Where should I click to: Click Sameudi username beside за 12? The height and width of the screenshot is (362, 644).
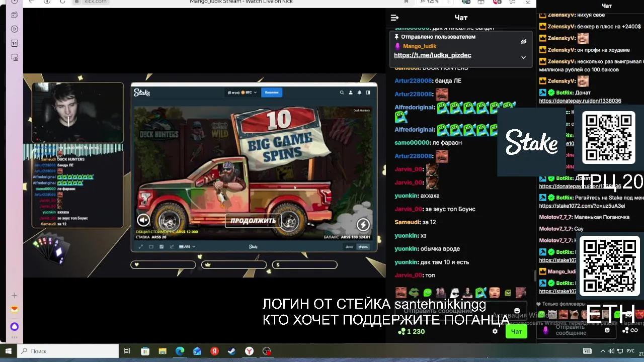tap(408, 222)
